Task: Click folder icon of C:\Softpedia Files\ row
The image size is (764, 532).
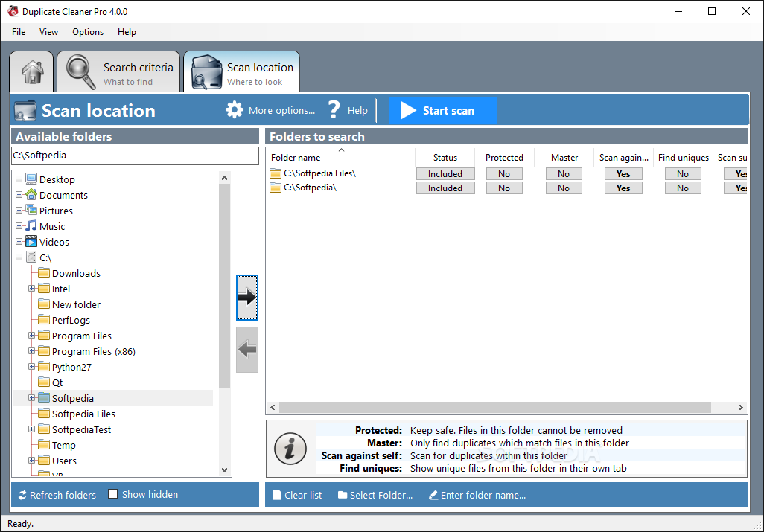Action: 276,173
